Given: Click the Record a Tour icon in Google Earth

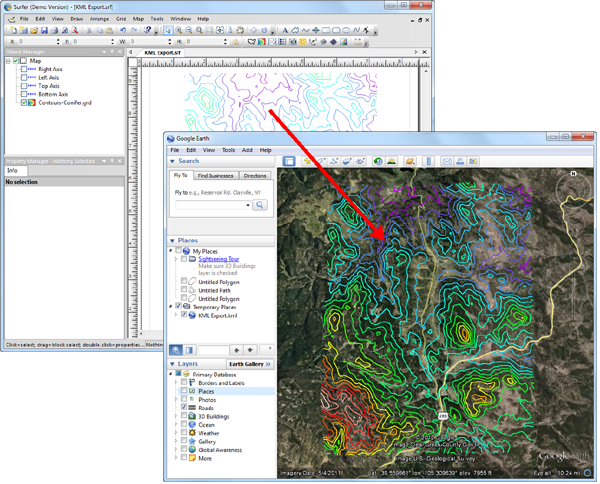Looking at the screenshot, I should click(360, 161).
